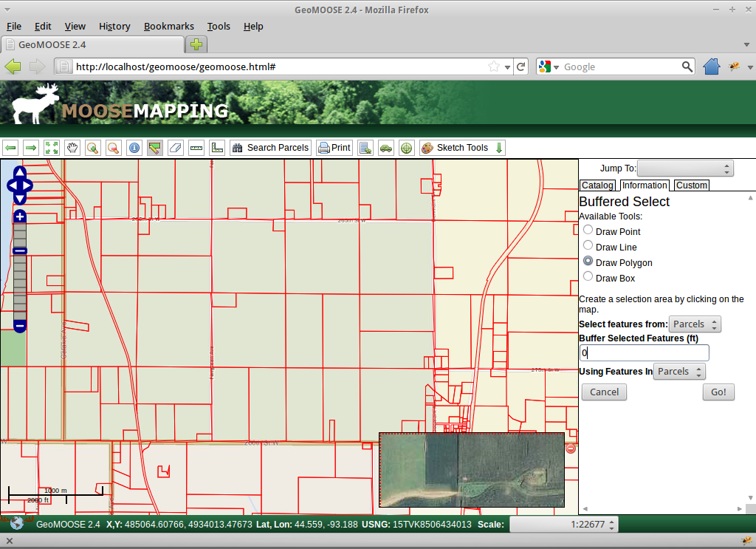Open a new browser tab

(x=196, y=45)
